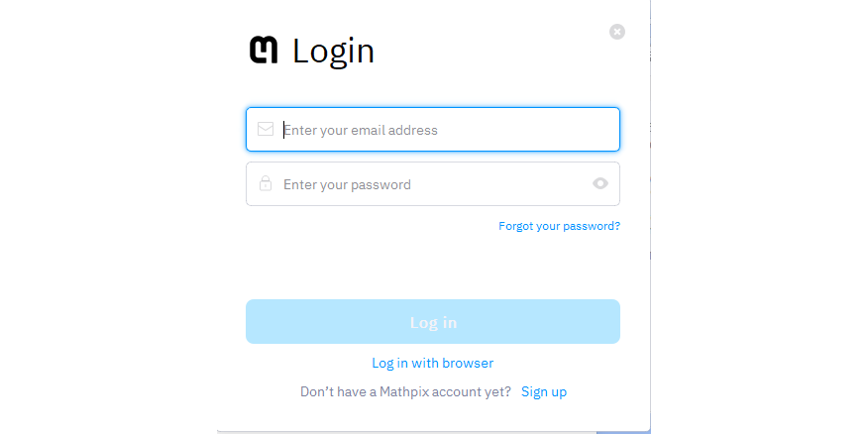Select the mail symbol beside the email placeholder
Image resolution: width=868 pixels, height=434 pixels.
pos(266,129)
